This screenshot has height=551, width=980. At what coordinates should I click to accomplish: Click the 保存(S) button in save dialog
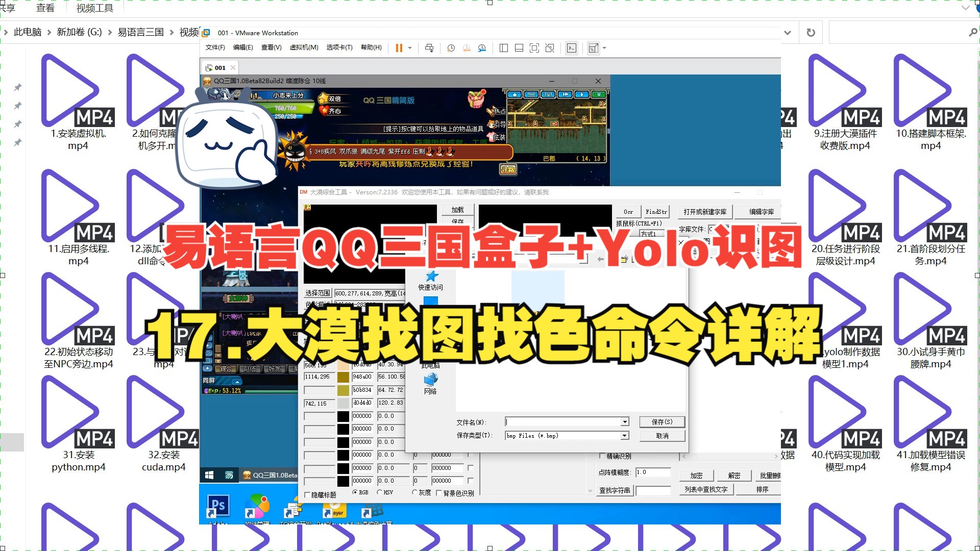click(662, 422)
